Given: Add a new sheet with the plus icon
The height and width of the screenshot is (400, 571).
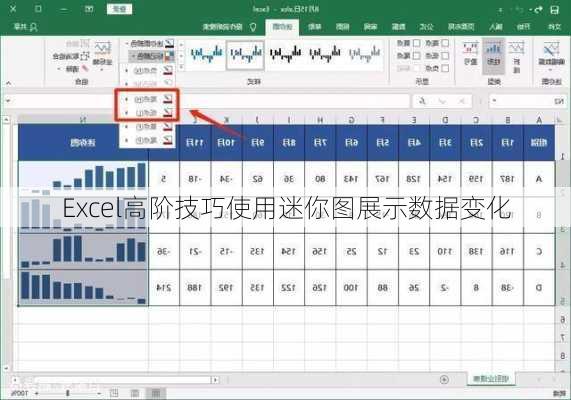Looking at the screenshot, I should (x=444, y=379).
